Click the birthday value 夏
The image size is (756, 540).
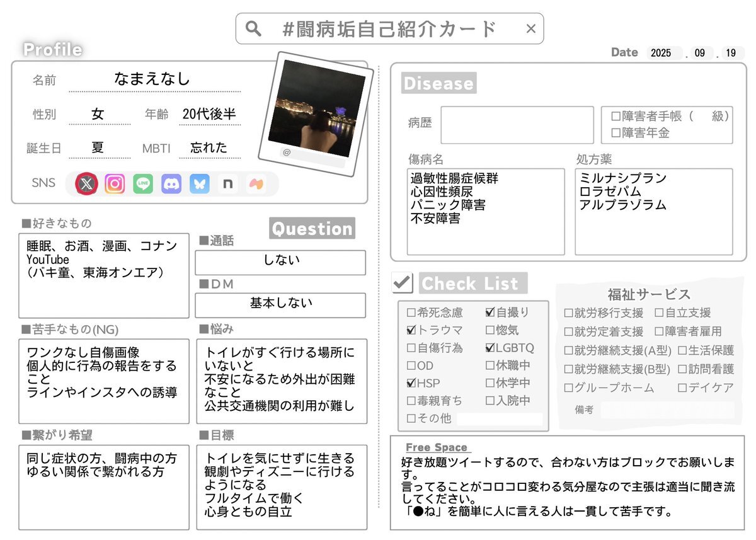click(x=98, y=147)
